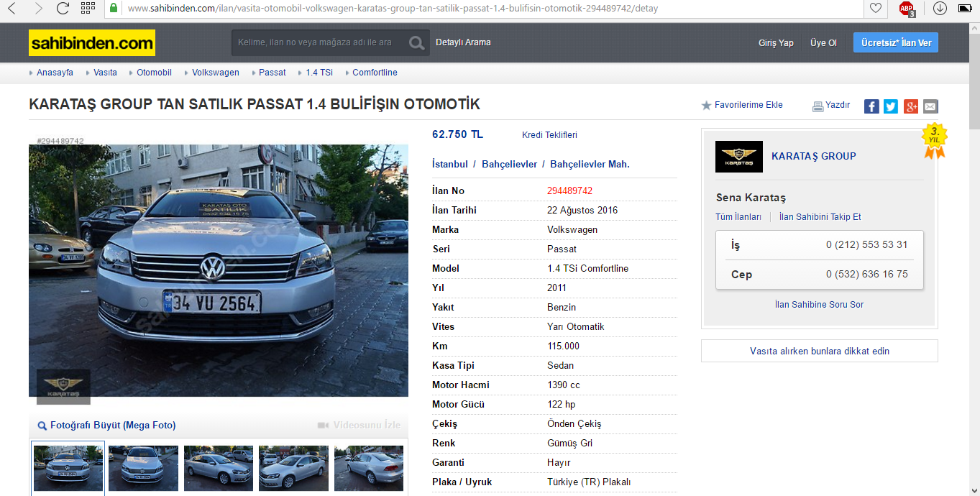
Task: Select Comfortline in the breadcrumb
Action: pyautogui.click(x=375, y=73)
